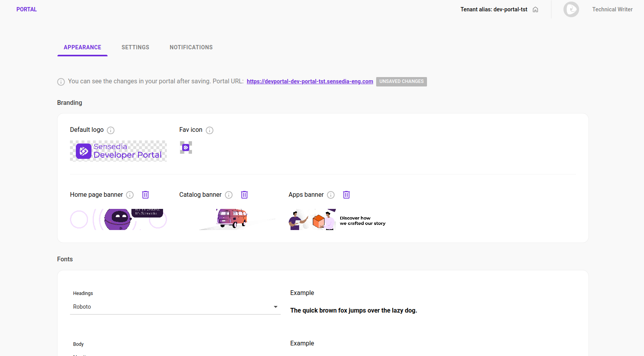Open the portal info icon near Portal URL

[x=61, y=81]
